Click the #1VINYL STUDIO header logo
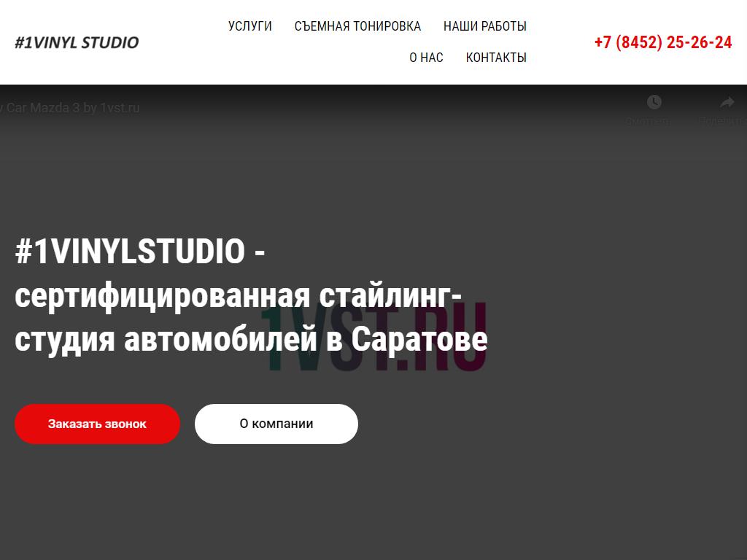 77,42
